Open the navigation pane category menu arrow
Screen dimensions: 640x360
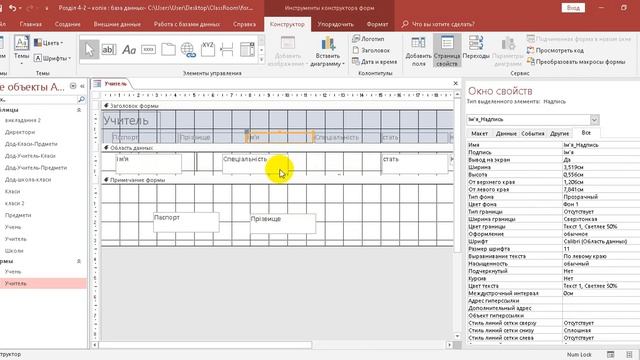[73, 86]
